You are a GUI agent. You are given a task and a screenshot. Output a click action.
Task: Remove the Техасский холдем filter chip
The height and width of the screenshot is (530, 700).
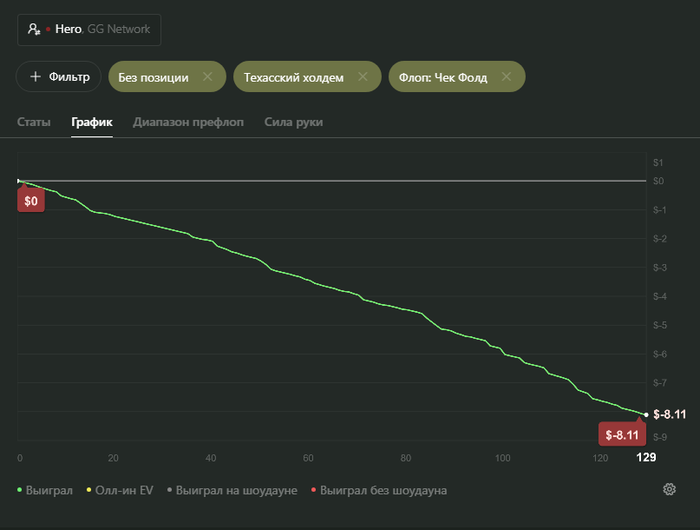tap(362, 77)
